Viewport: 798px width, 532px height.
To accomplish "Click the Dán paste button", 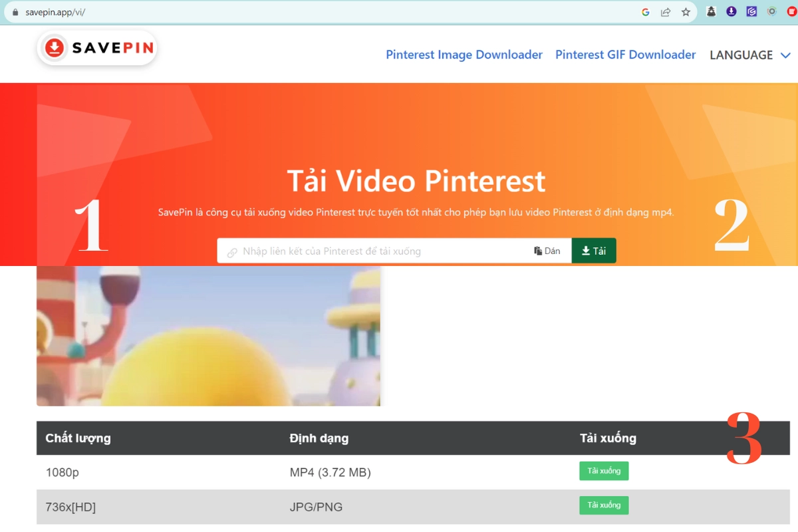I will point(547,250).
